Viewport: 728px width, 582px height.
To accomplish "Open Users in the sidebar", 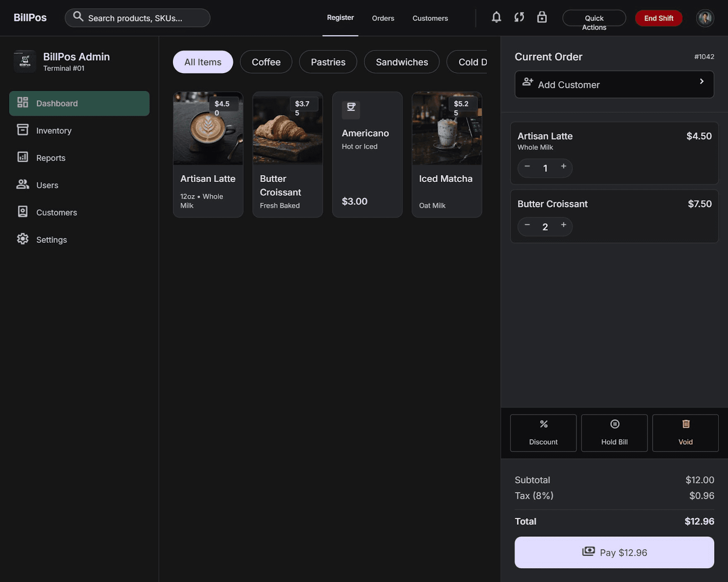I will 79,185.
